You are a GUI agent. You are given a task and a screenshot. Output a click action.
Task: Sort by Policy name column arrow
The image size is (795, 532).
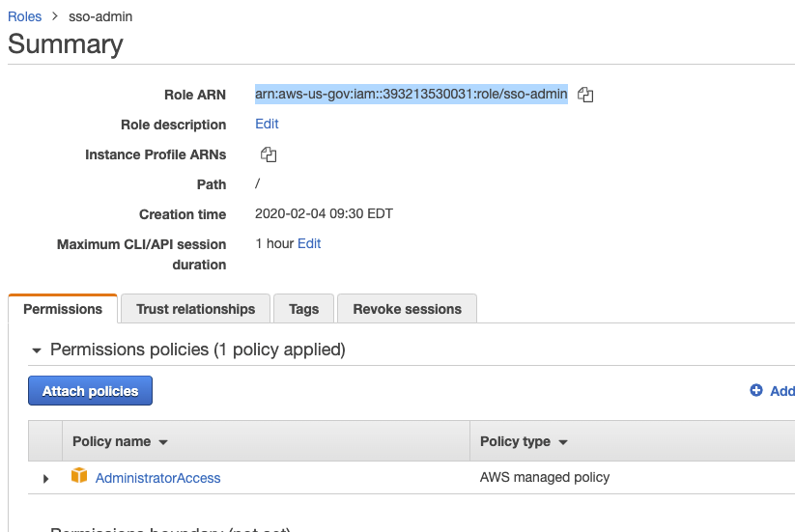162,442
